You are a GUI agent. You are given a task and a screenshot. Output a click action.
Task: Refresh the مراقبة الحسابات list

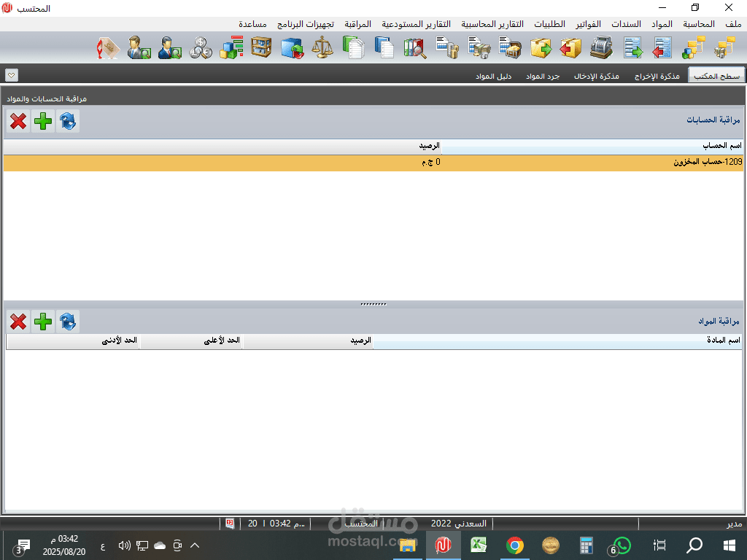click(x=68, y=121)
